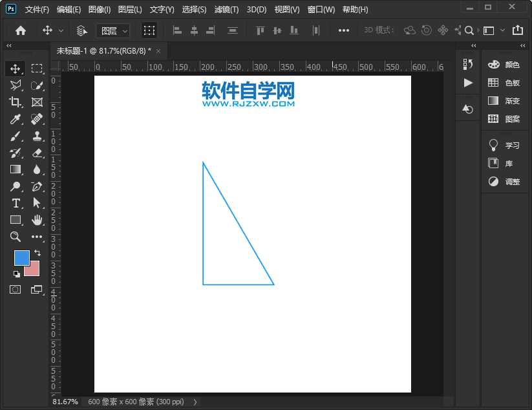Expand the Move tool preset picker arrow

click(x=61, y=30)
